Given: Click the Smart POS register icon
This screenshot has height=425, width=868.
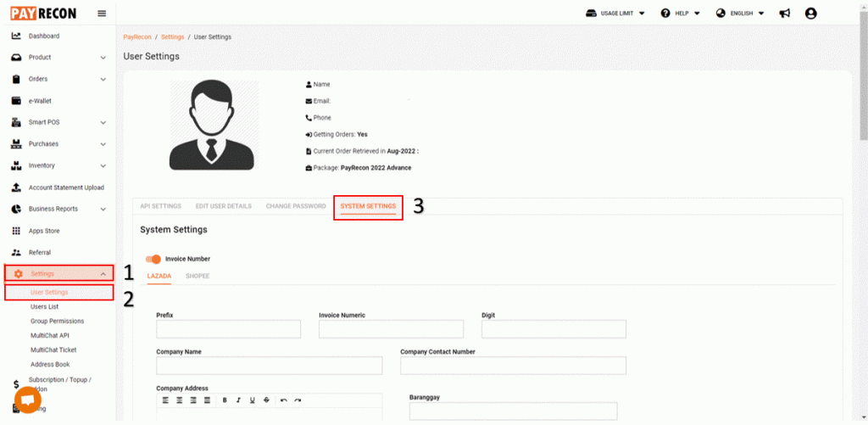Looking at the screenshot, I should point(16,122).
